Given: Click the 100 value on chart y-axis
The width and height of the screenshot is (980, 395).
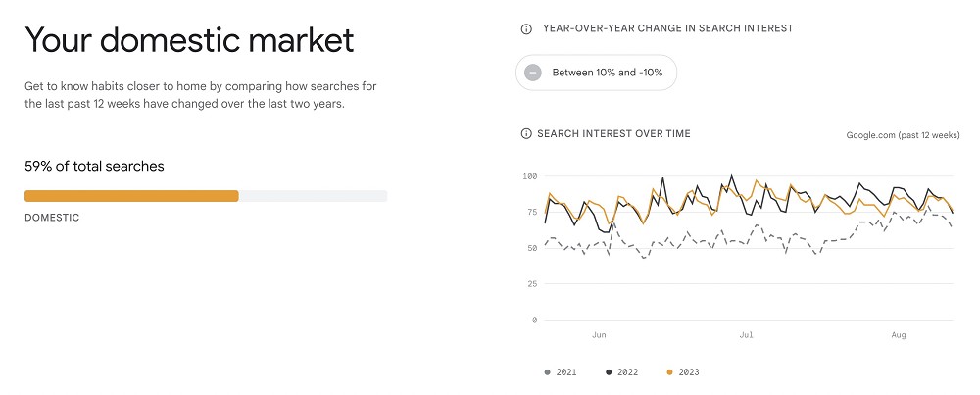Looking at the screenshot, I should point(529,176).
